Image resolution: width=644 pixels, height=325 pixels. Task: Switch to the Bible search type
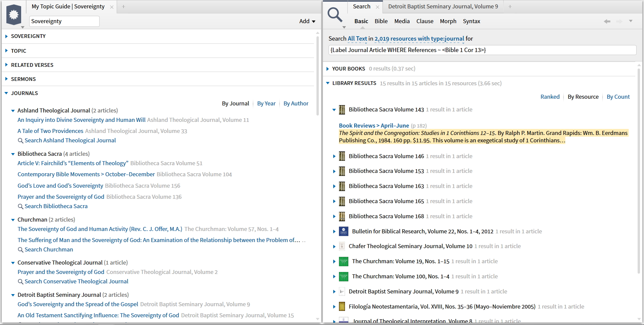coord(381,21)
